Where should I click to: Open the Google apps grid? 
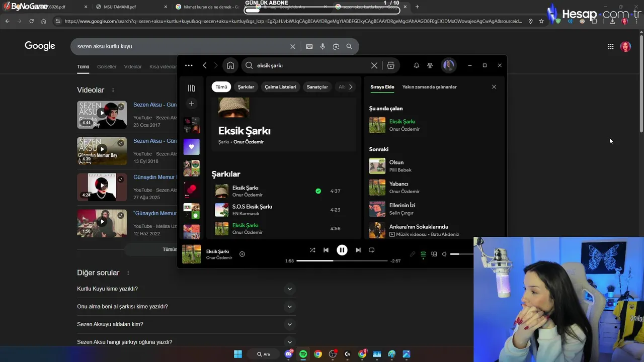[x=610, y=46]
